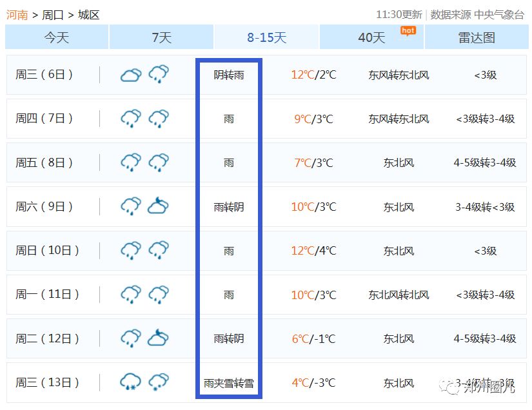The image size is (532, 410).
Task: Select the 周五（8日）forecast row
Action: point(44,162)
